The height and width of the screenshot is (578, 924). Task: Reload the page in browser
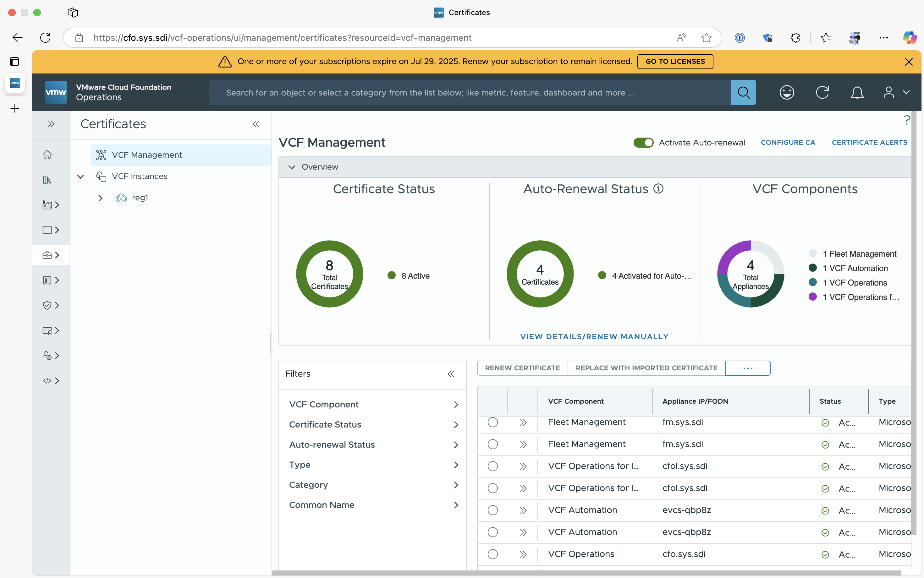pos(45,37)
